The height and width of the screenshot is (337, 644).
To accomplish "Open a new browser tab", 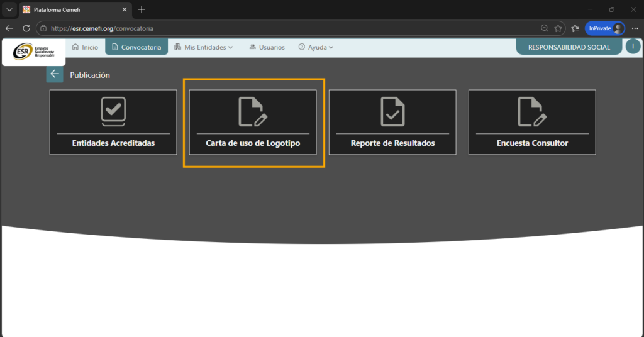I will point(142,9).
